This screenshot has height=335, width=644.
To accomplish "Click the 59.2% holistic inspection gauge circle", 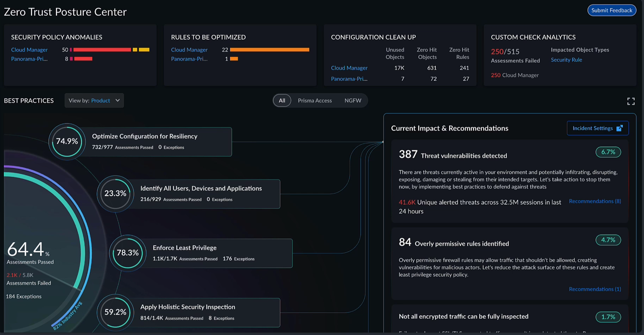I will 115,312.
